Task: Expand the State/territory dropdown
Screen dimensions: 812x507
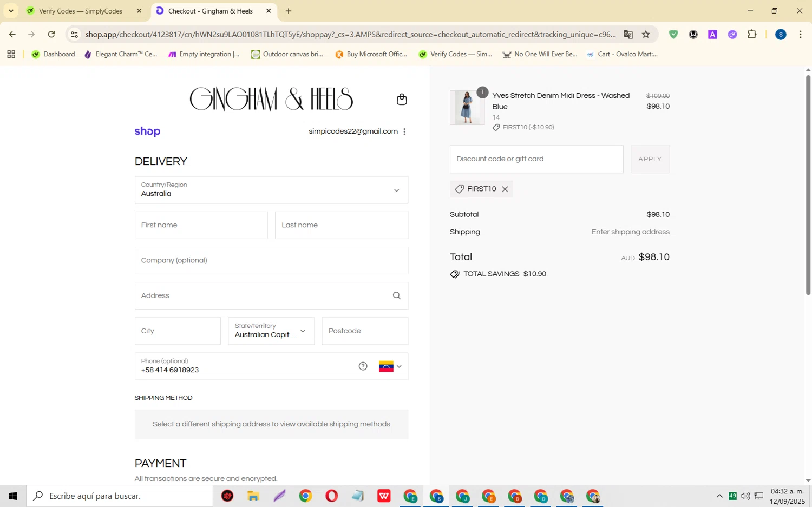Action: pos(271,331)
